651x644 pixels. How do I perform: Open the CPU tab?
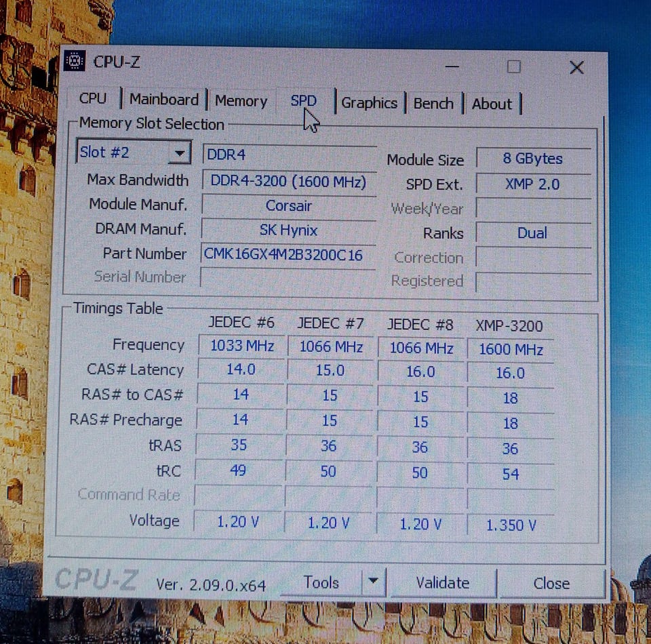(x=93, y=98)
